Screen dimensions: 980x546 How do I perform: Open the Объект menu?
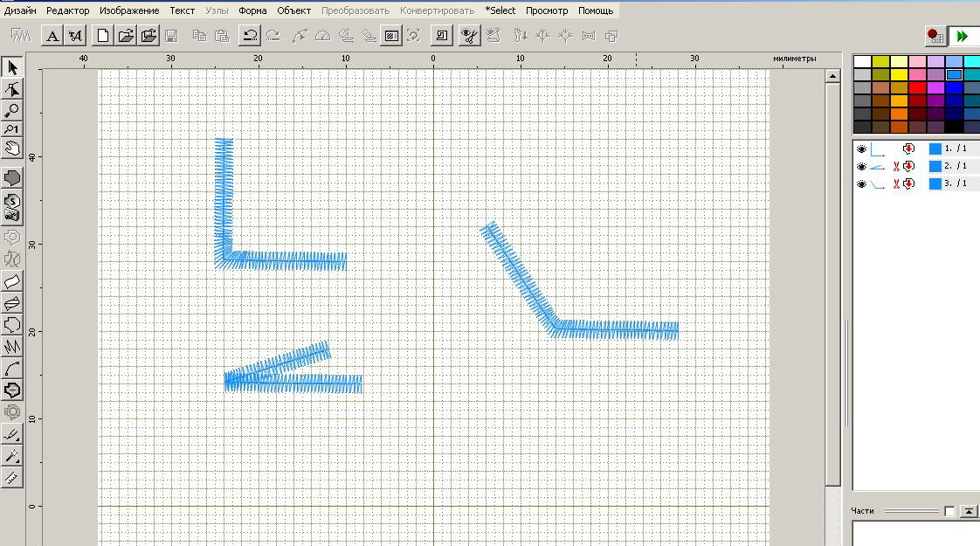(293, 10)
